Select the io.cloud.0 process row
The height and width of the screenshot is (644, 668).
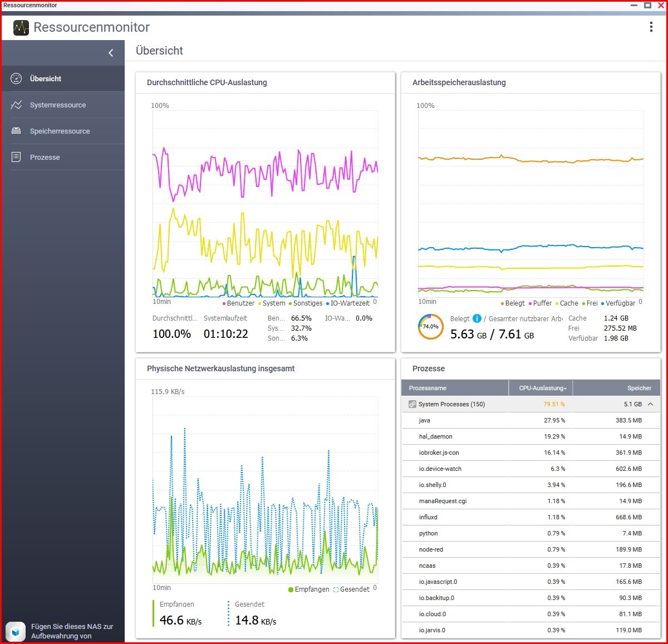tap(531, 614)
